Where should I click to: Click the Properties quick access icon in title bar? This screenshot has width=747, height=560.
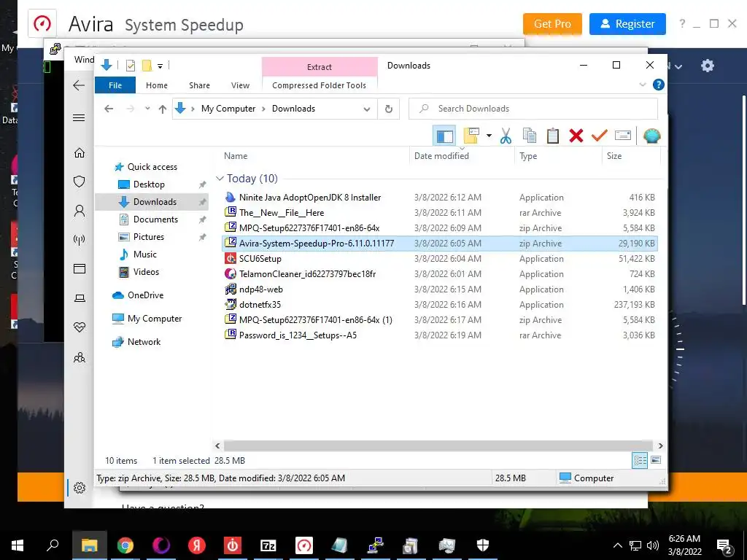130,66
